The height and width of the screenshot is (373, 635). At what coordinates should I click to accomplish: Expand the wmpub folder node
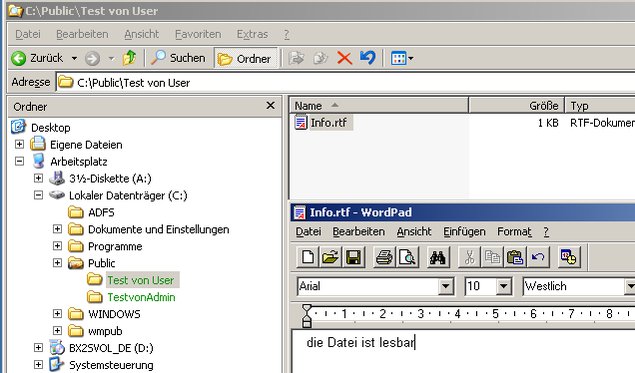[x=57, y=330]
